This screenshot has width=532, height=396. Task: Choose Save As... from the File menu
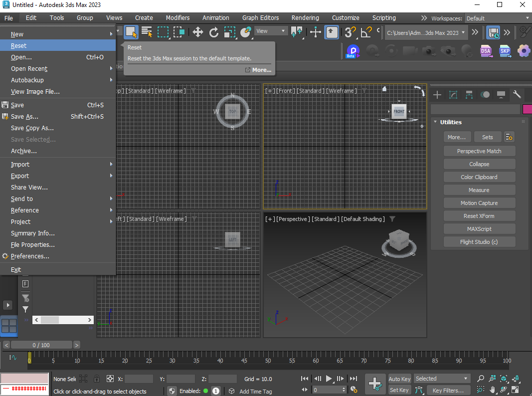point(58,116)
